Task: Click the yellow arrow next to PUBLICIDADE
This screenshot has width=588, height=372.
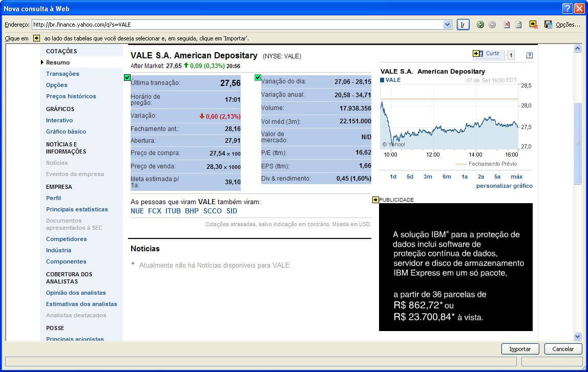Action: coord(375,200)
